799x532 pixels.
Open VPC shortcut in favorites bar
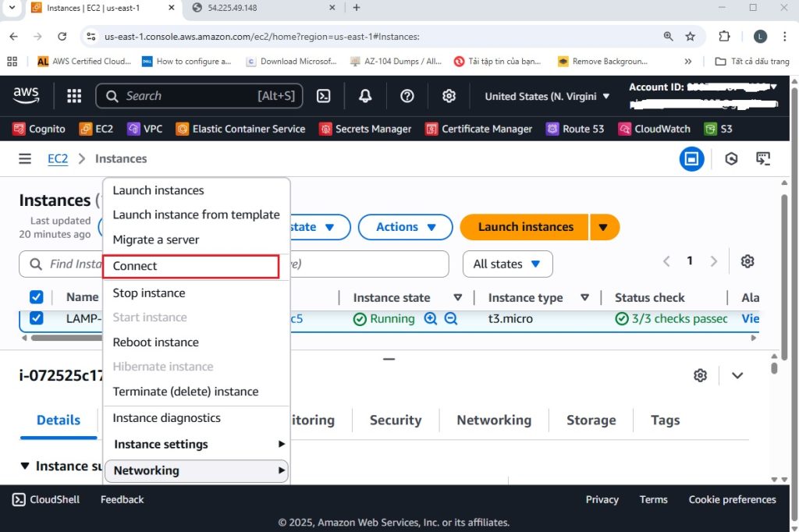point(145,129)
